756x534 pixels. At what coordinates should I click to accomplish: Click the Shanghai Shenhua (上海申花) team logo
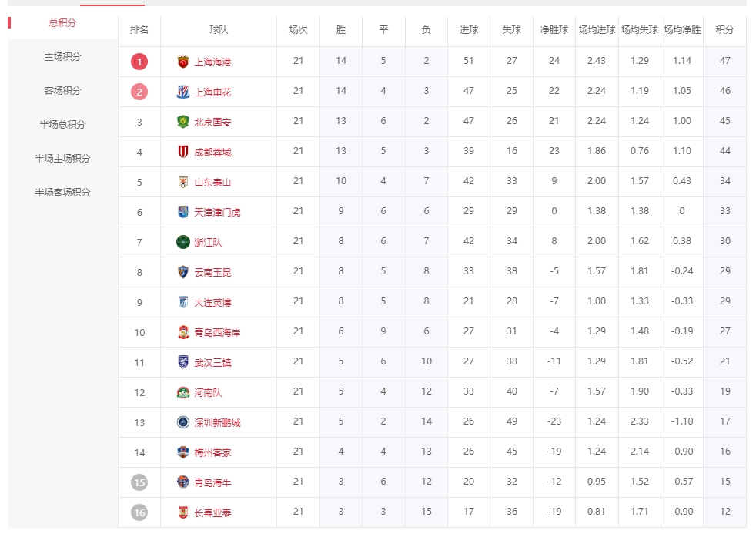183,92
